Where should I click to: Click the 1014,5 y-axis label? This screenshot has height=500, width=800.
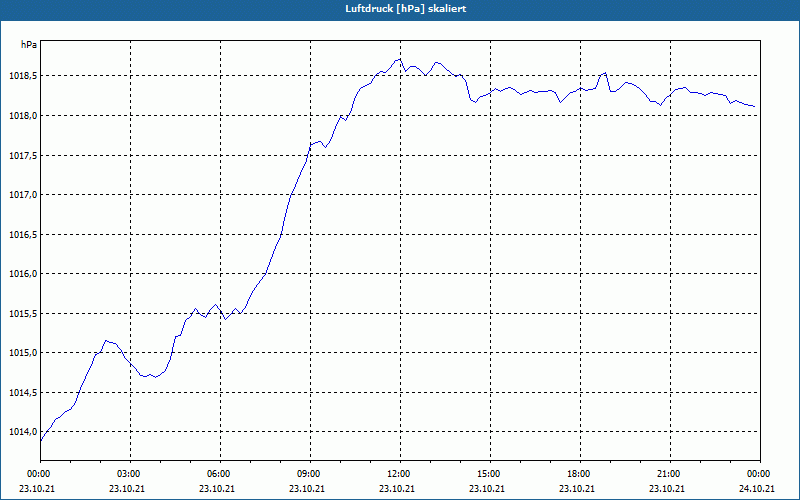[21, 393]
